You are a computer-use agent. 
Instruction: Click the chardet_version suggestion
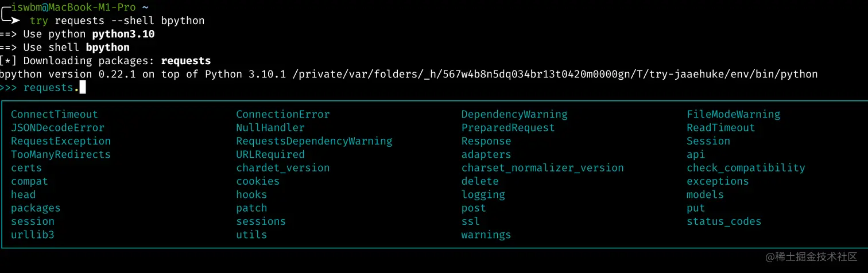coord(283,168)
